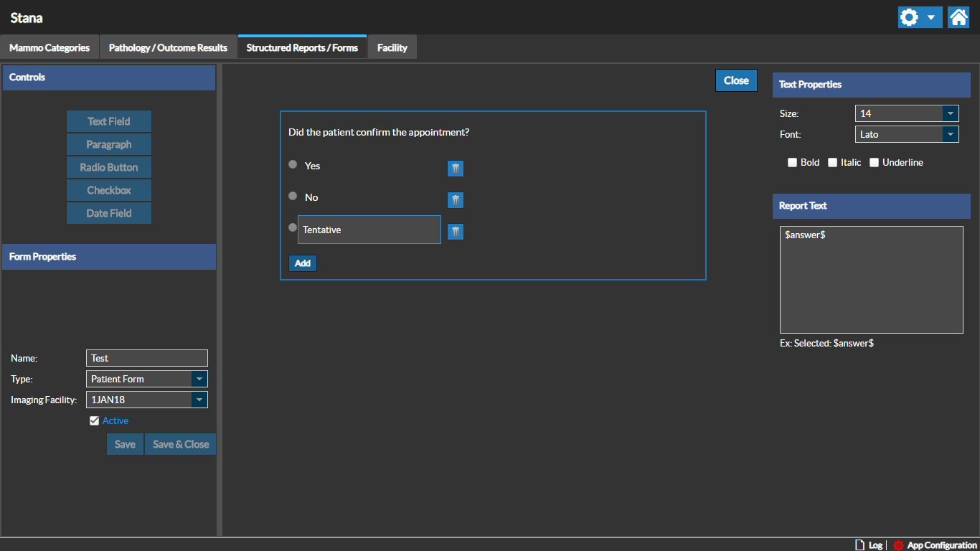Screen dimensions: 980x551
Task: Delete the Tentative option with trash icon
Action: 456,232
